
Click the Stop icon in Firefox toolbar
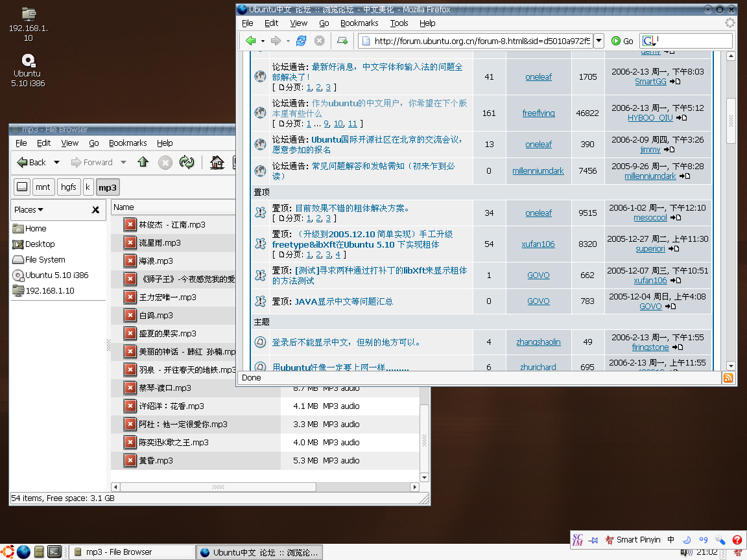(x=320, y=41)
